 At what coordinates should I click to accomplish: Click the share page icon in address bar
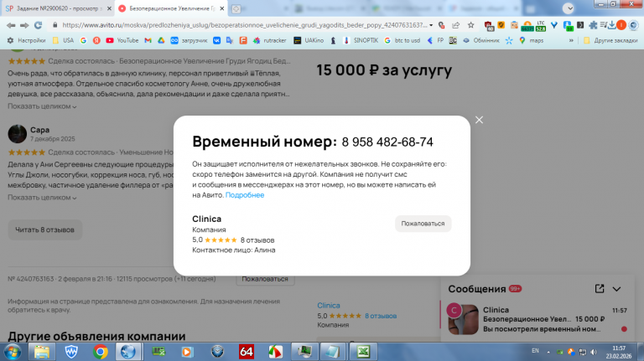click(455, 25)
